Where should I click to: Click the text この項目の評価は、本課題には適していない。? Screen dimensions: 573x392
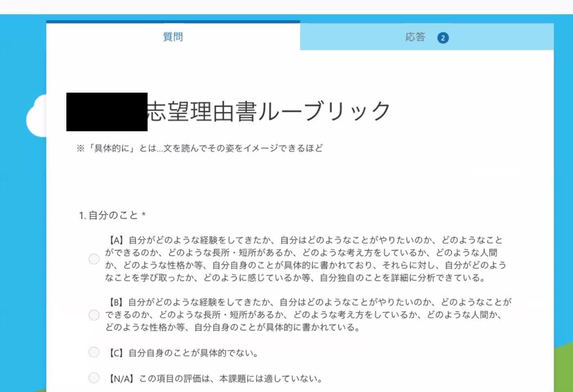tap(230, 378)
